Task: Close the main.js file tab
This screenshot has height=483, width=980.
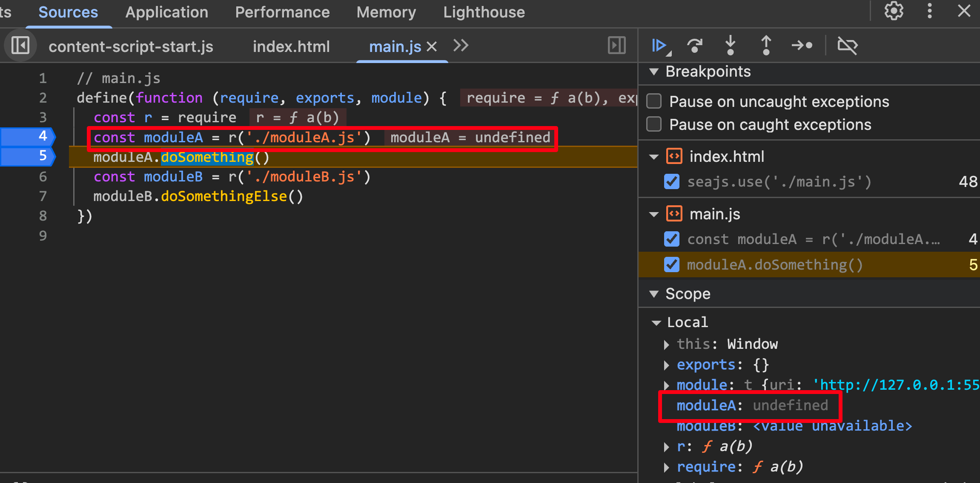Action: 432,46
